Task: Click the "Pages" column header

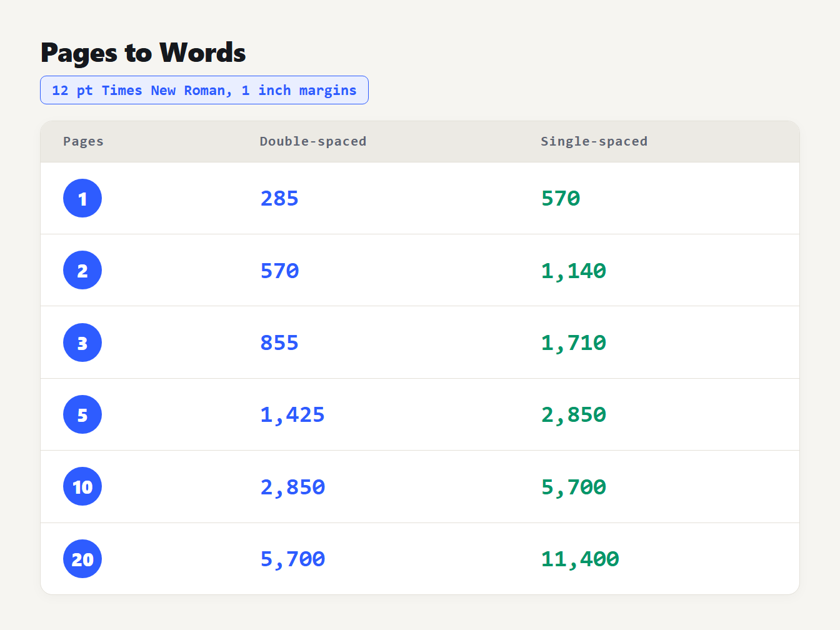Action: 83,141
